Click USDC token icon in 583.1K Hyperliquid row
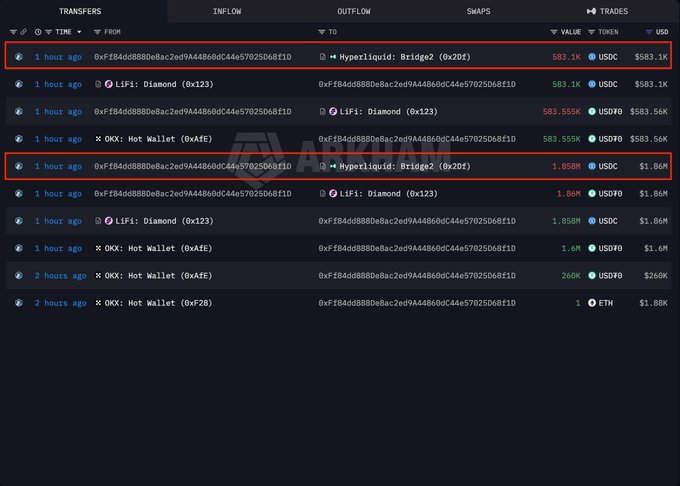Image resolution: width=680 pixels, height=486 pixels. [x=592, y=57]
